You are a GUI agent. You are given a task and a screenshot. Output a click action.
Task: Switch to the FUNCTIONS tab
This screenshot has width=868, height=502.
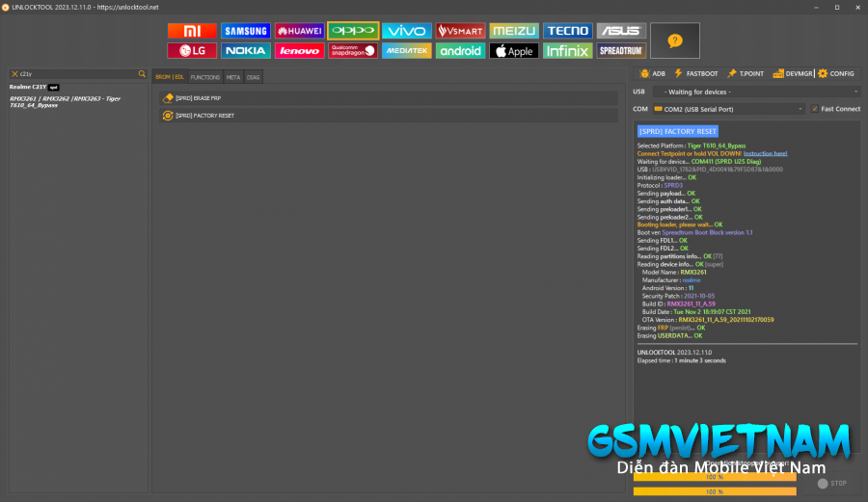(204, 77)
